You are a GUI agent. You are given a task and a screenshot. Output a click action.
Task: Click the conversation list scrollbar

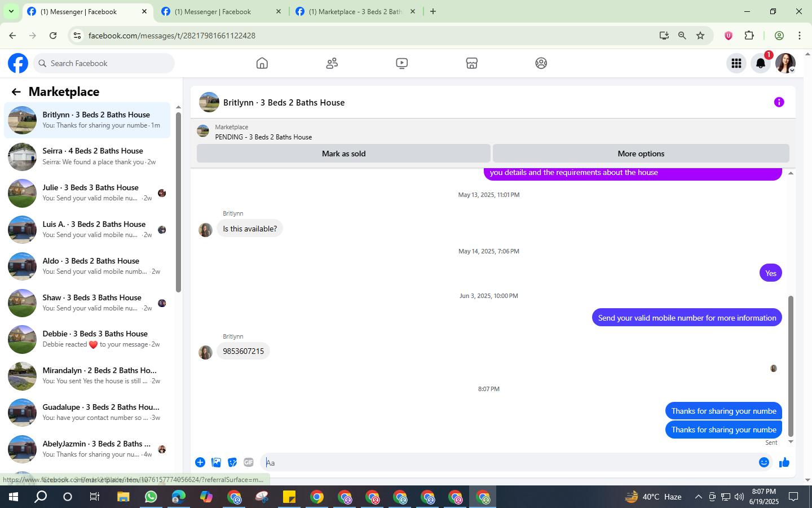coord(178,202)
